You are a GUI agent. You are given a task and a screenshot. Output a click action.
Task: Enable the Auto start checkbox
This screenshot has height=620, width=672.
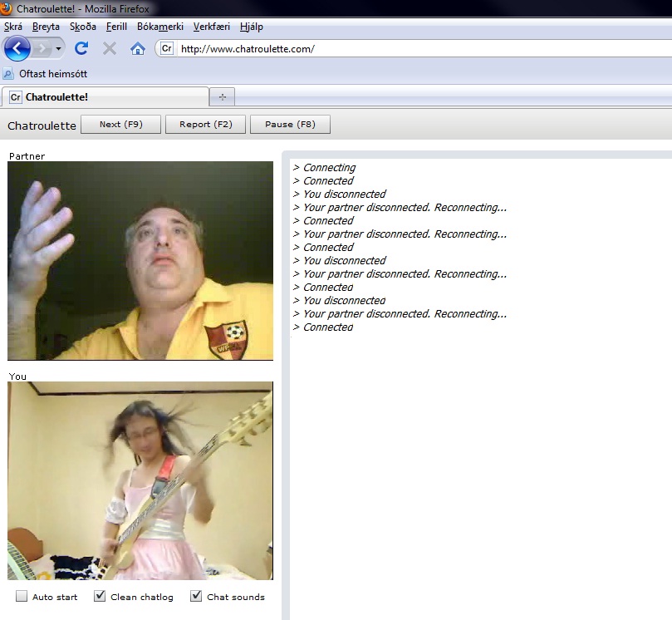coord(22,596)
